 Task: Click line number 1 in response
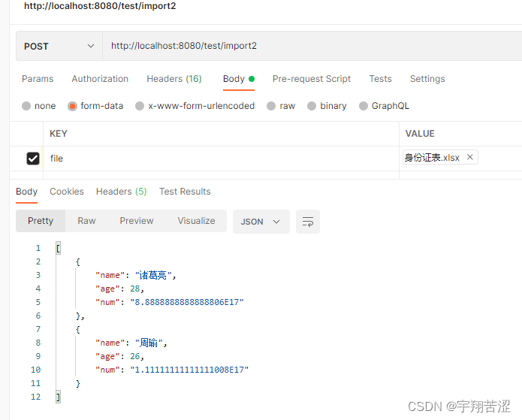click(38, 248)
